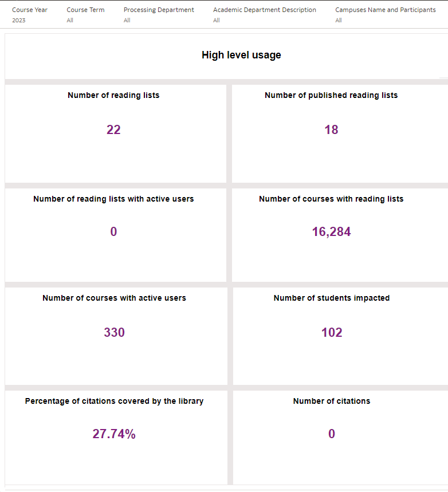Open the Course Year filter dropdown
Screen dimensions: 448x492
[30, 9]
